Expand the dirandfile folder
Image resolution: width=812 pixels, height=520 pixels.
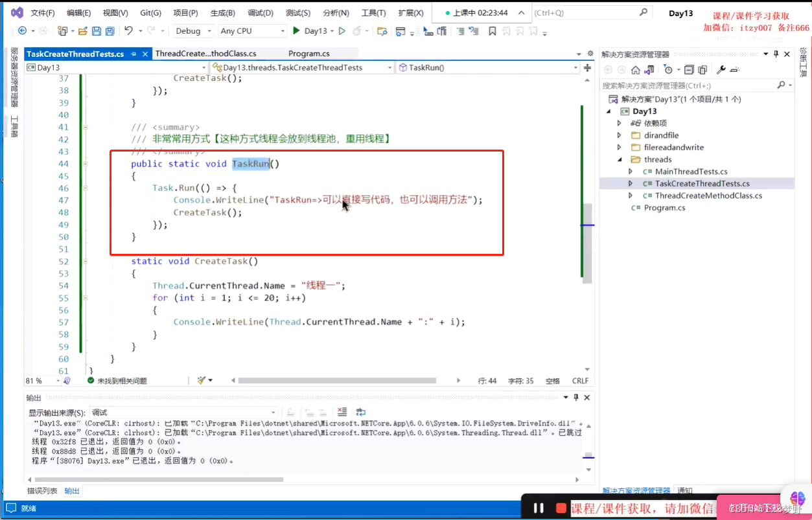tap(619, 135)
